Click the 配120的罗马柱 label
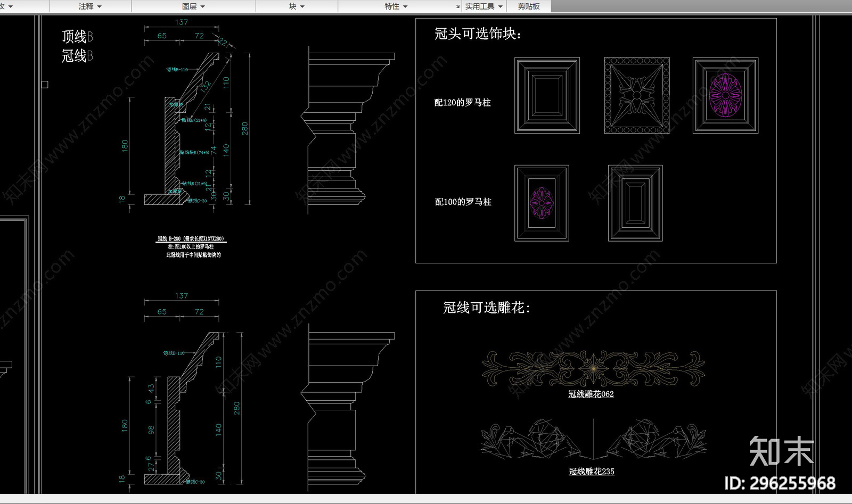The height and width of the screenshot is (504, 852). (x=462, y=102)
